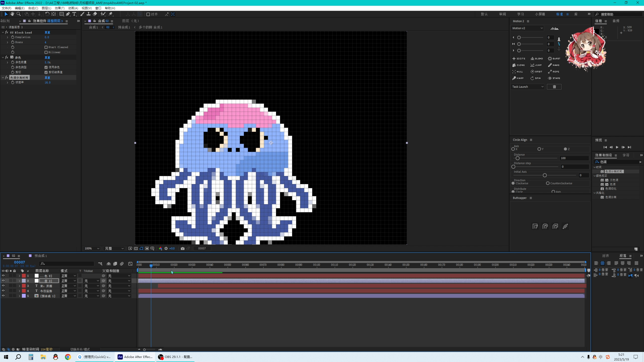Image resolution: width=644 pixels, height=362 pixels.
Task: Switch to the 小屏幕 workspace
Action: point(540,14)
